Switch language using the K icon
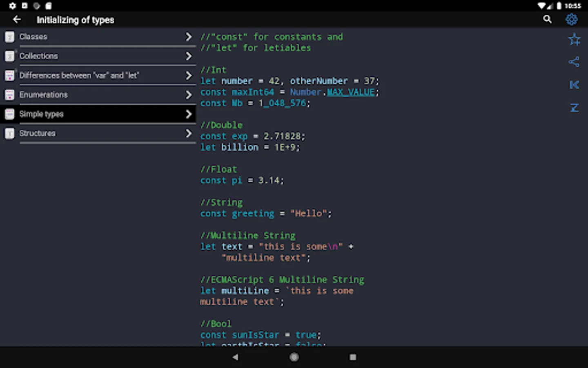Image resolution: width=588 pixels, height=368 pixels. 574,85
